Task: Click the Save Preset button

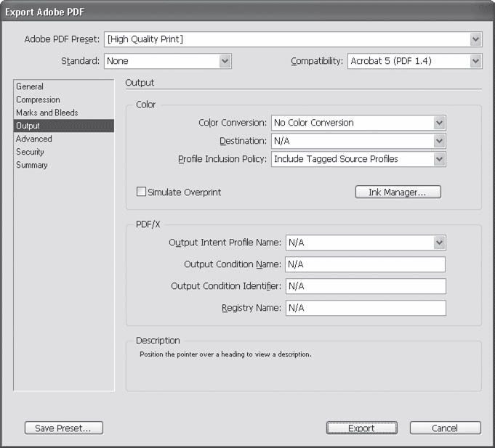Action: 63,428
